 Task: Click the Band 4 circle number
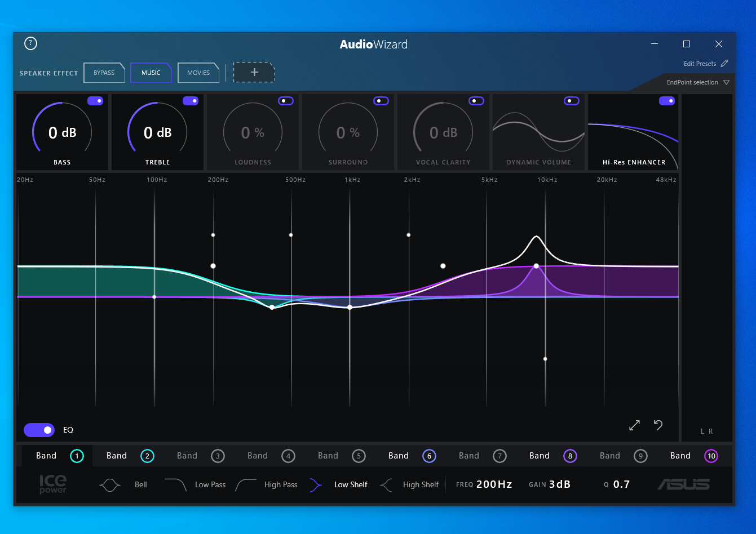pos(288,456)
